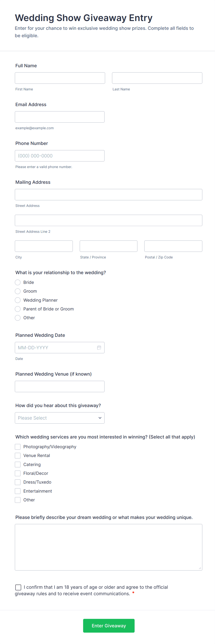Focus the Phone Number field
Screen dimensions: 215x644
pyautogui.click(x=59, y=156)
